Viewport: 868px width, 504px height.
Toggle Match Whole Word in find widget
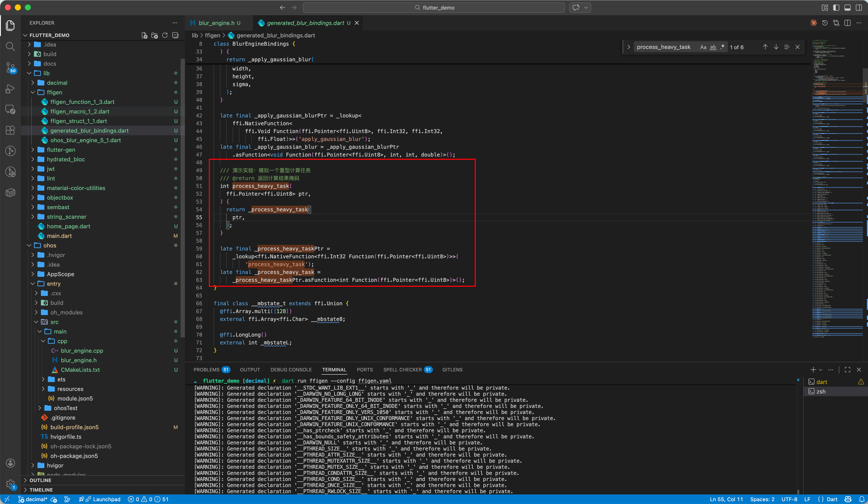(x=713, y=47)
